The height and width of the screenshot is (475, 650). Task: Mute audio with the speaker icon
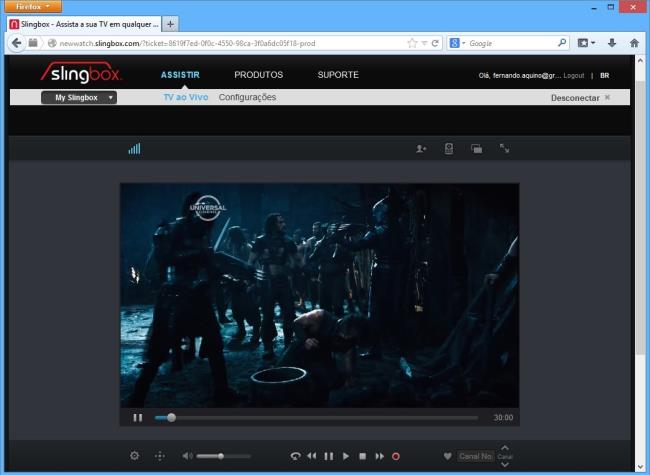click(x=187, y=456)
